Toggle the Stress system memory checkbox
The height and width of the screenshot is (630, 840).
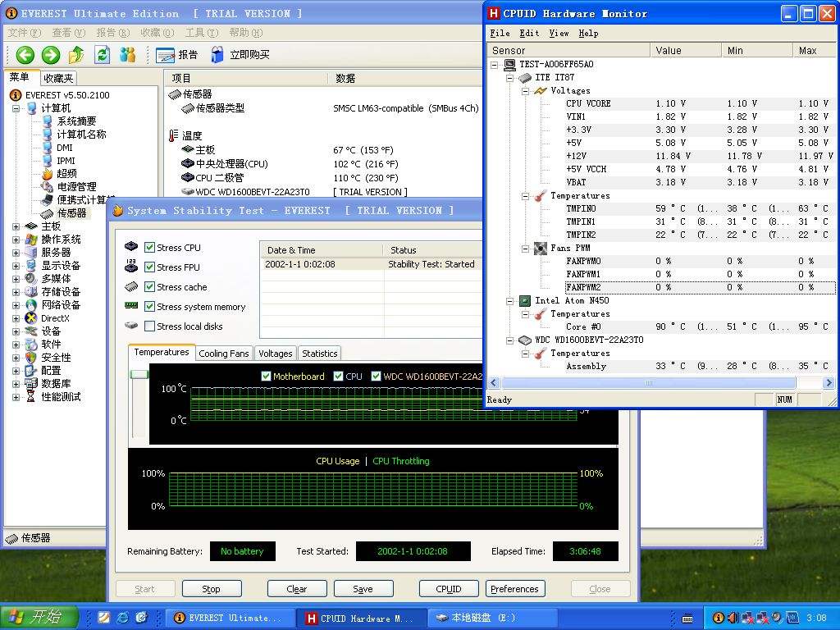pyautogui.click(x=149, y=307)
